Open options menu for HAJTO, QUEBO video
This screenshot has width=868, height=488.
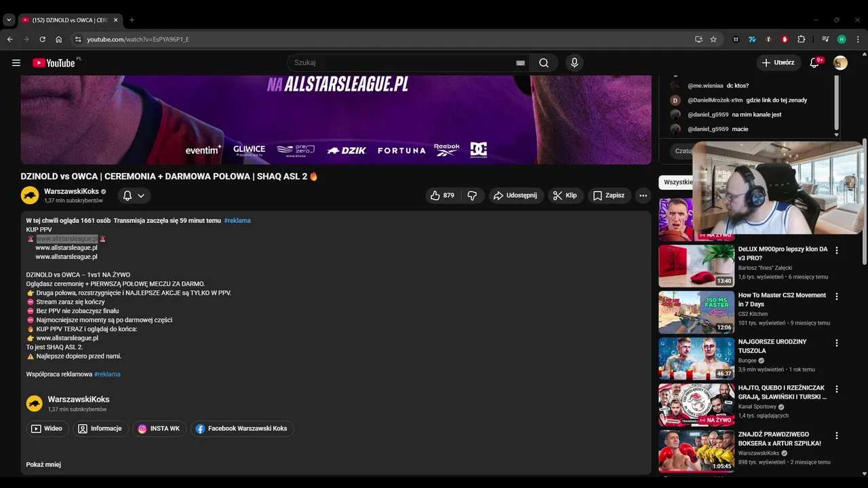pos(836,389)
